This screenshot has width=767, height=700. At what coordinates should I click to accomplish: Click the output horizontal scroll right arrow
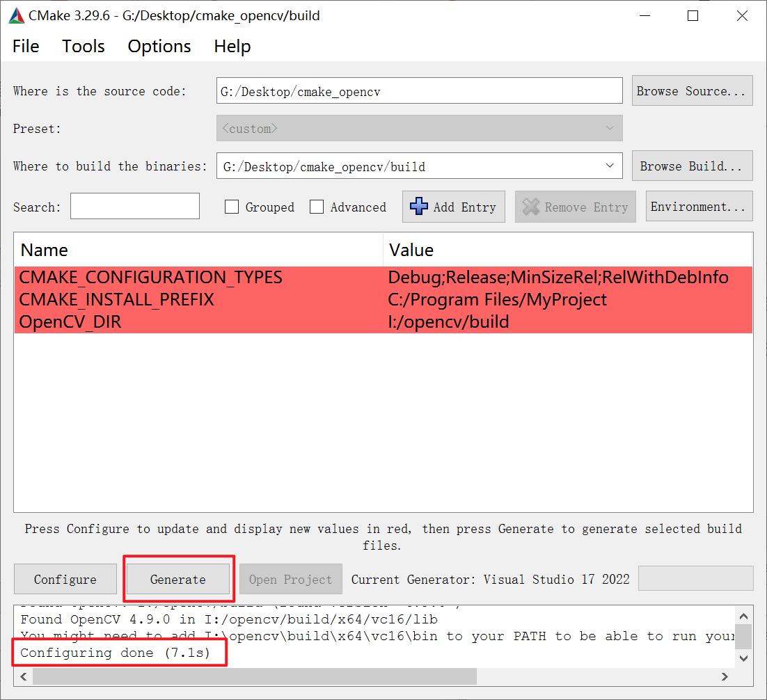click(725, 676)
